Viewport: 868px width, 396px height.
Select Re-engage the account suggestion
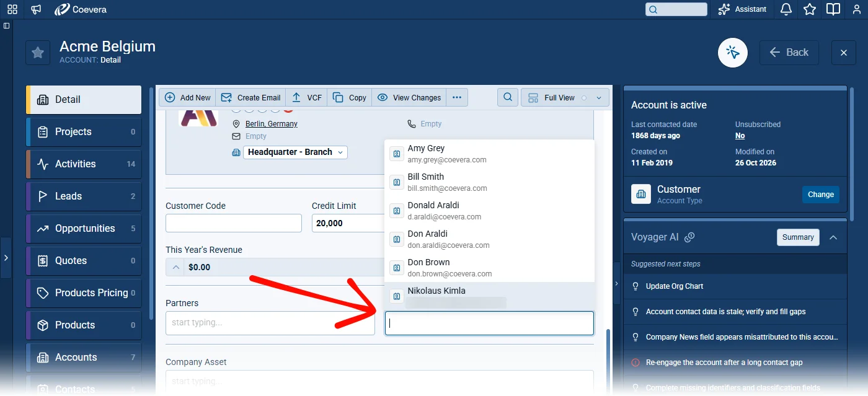735,363
